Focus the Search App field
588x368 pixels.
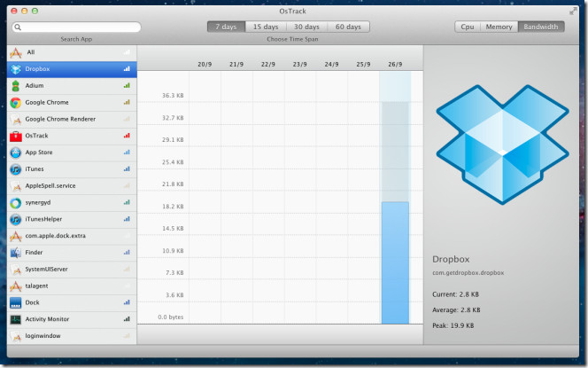[x=76, y=27]
